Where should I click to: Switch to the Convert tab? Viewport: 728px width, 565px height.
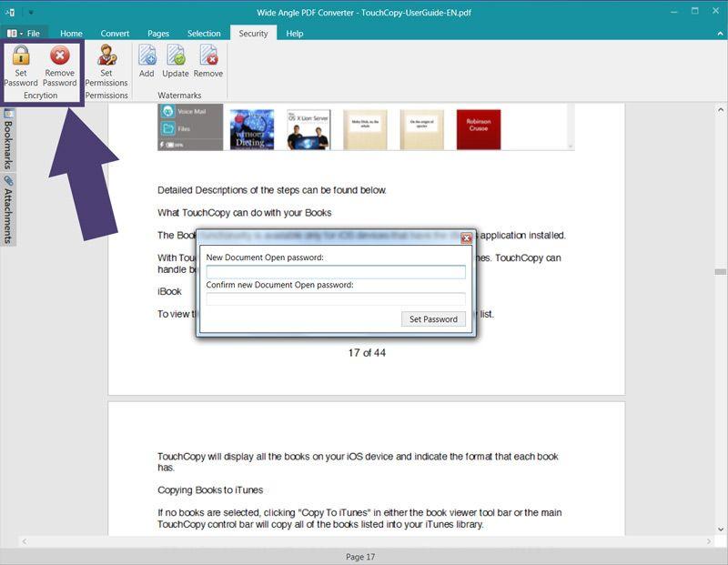(115, 34)
